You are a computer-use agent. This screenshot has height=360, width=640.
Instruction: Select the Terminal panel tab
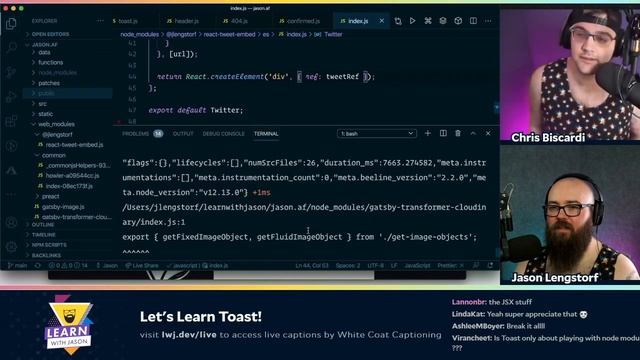(x=266, y=133)
